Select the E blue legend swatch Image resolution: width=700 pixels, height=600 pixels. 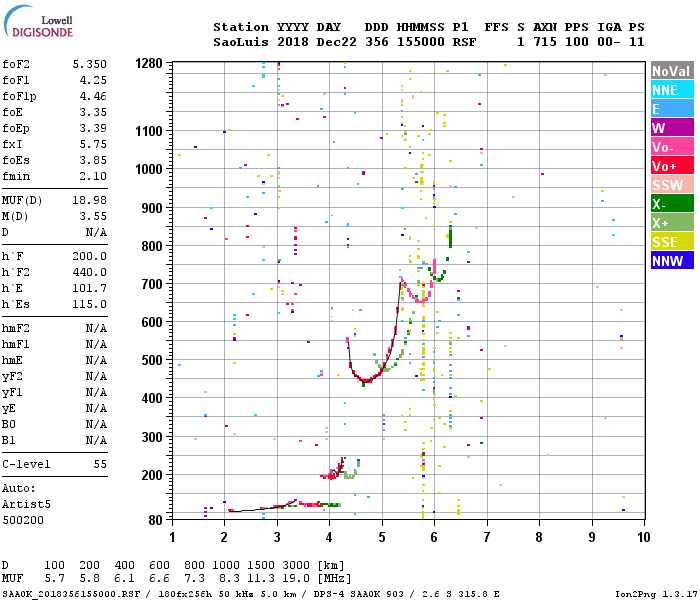(672, 109)
